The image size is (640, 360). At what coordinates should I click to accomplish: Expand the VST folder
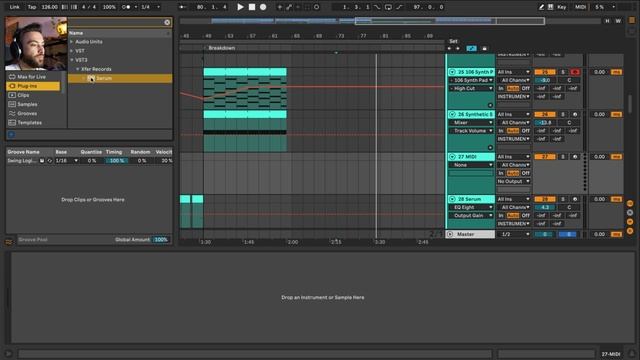point(72,51)
